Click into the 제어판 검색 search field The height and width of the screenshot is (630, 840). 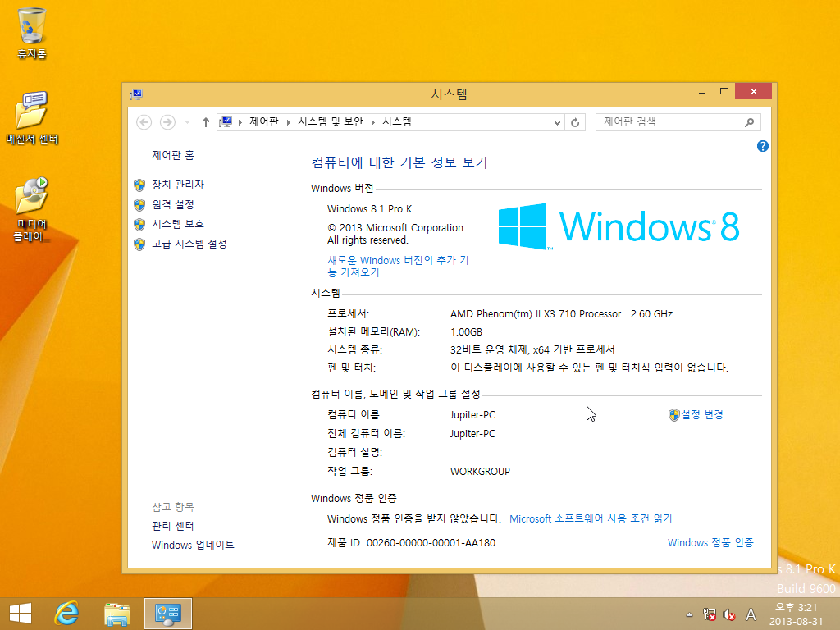(x=669, y=122)
